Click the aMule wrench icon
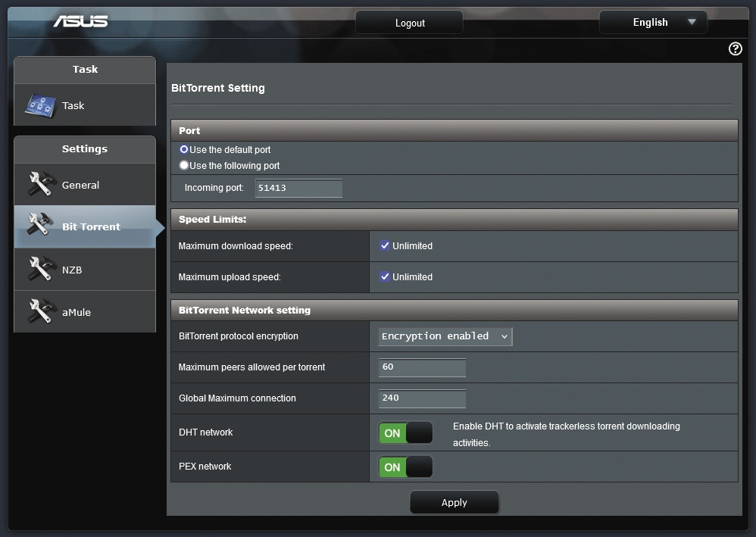This screenshot has height=537, width=756. (41, 311)
